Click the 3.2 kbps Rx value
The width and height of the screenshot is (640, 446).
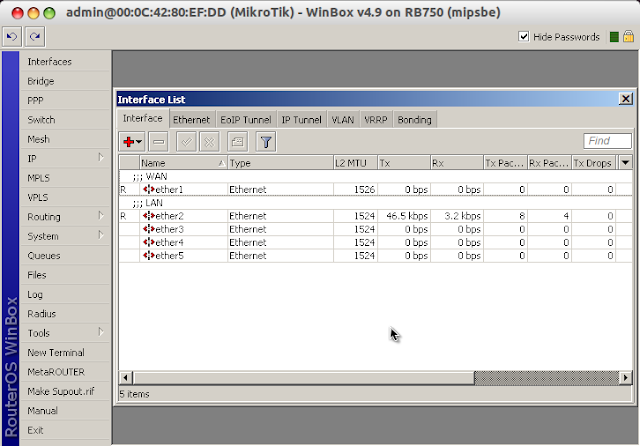tap(462, 216)
